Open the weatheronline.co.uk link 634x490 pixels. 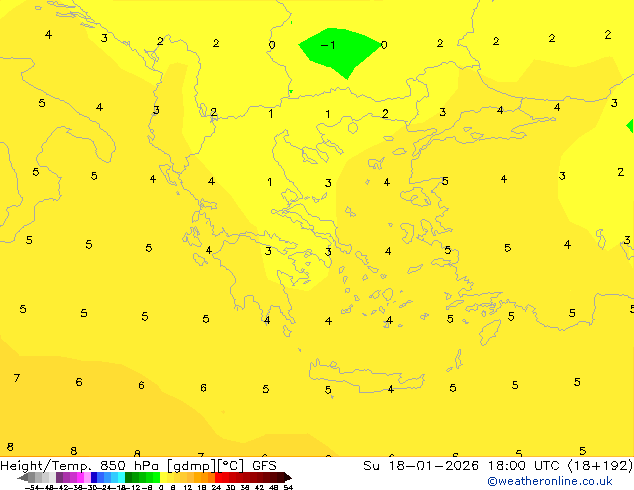point(549,481)
